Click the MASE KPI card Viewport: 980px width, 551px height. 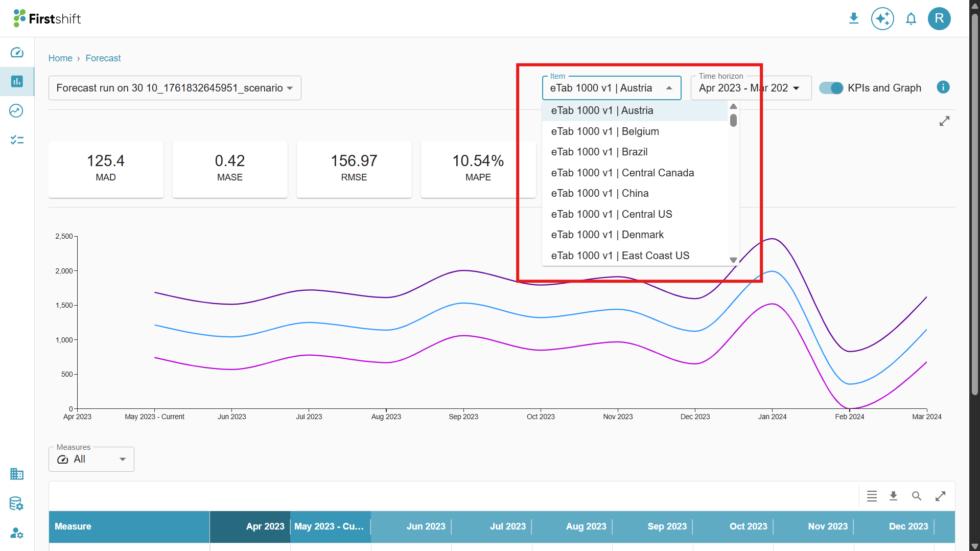(230, 169)
